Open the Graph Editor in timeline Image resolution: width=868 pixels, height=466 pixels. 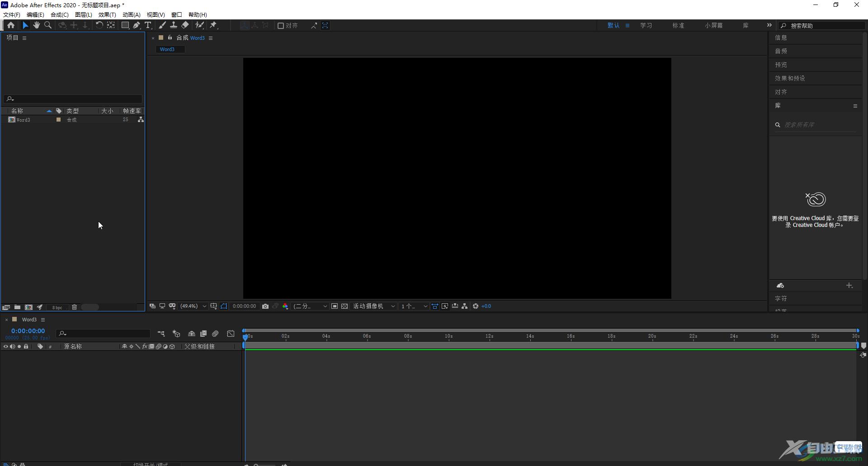pos(231,334)
